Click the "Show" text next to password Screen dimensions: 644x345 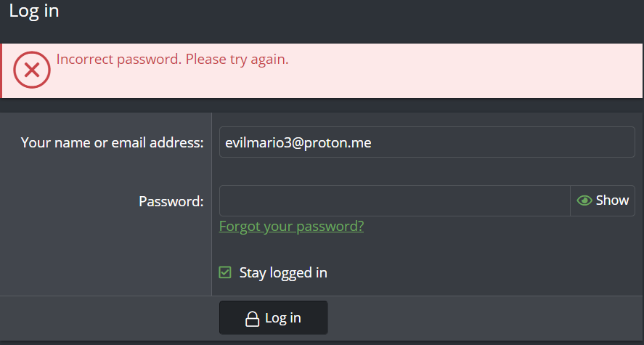612,200
